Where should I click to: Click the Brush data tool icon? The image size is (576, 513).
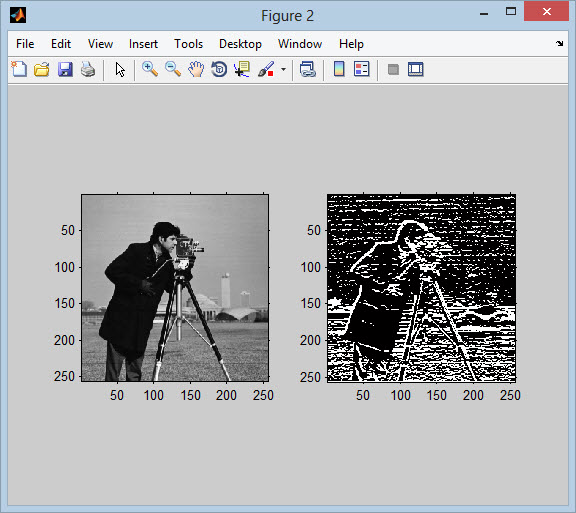pyautogui.click(x=266, y=69)
